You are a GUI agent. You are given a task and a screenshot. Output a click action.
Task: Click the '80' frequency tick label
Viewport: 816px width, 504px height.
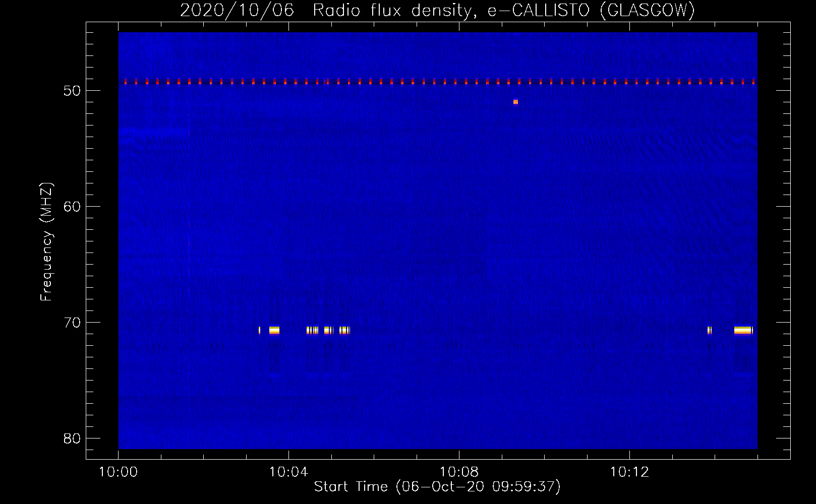click(x=72, y=439)
